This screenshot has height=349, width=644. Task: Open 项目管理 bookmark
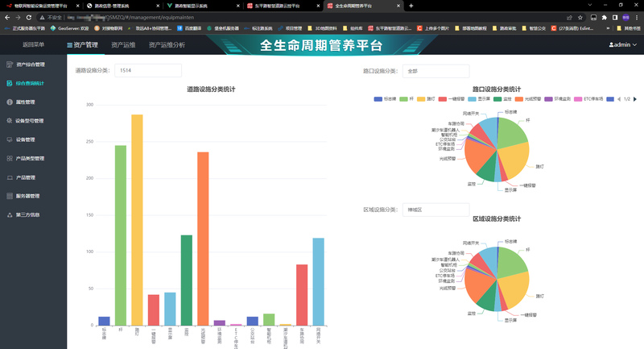pos(290,28)
